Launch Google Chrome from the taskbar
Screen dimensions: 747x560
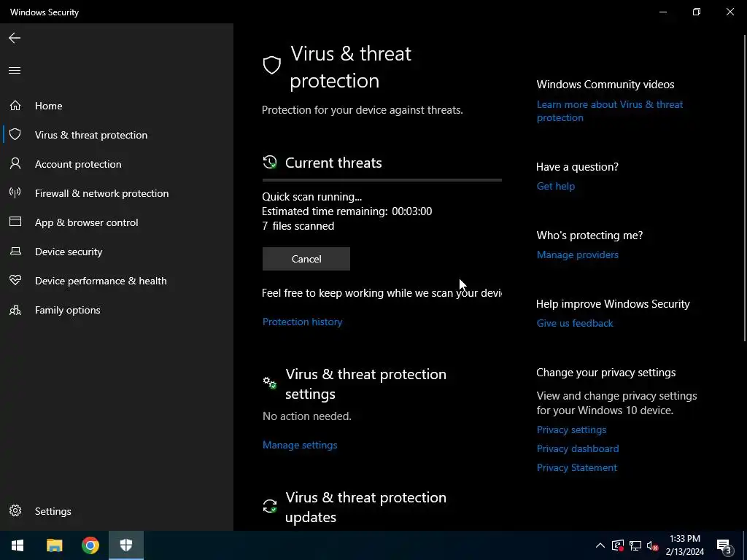coord(90,545)
